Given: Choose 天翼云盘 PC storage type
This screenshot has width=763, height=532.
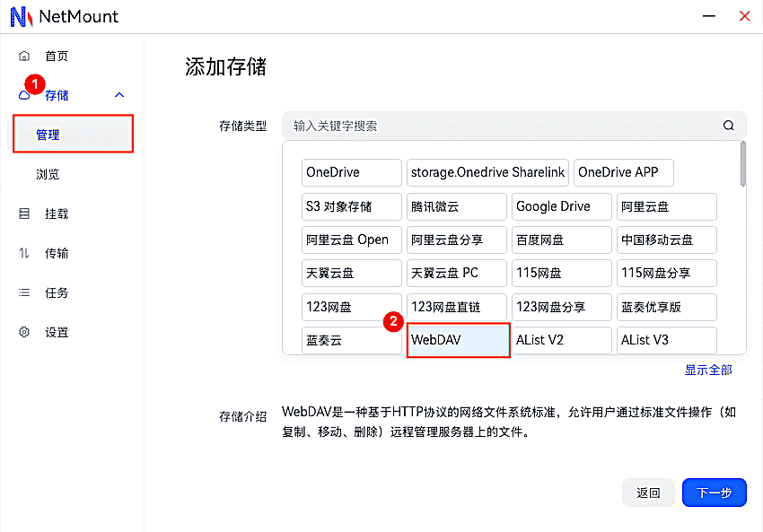Looking at the screenshot, I should point(456,273).
